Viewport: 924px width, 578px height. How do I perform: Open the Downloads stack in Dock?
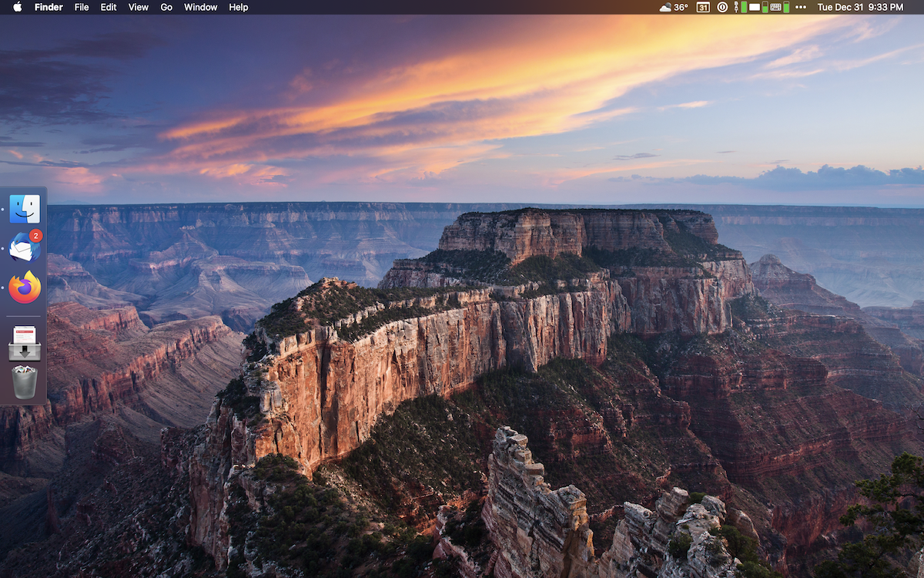[x=25, y=343]
